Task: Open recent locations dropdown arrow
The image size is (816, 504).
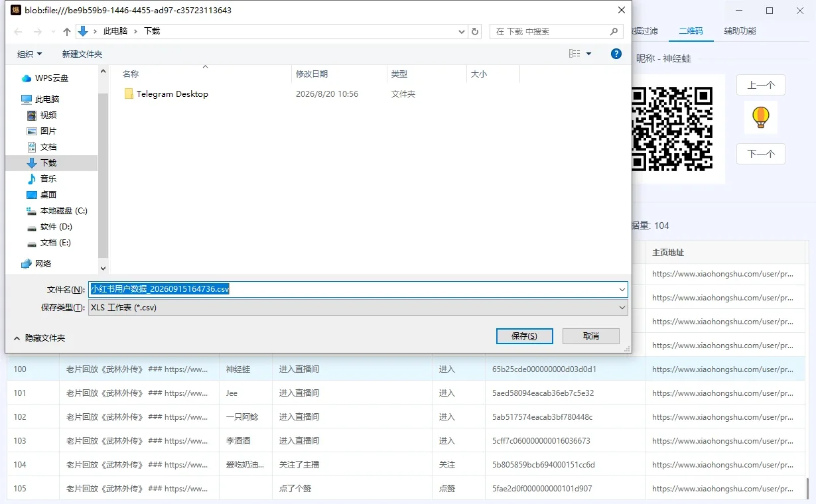Action: pyautogui.click(x=52, y=32)
